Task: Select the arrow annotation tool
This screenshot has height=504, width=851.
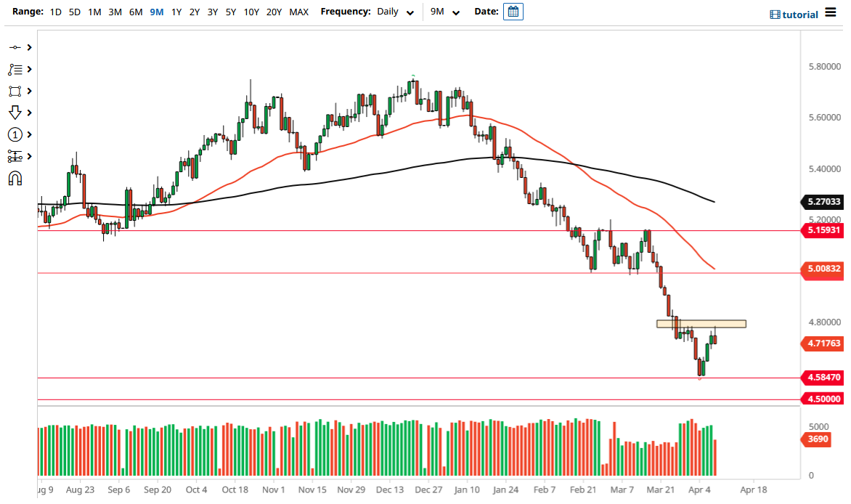Action: coord(15,113)
